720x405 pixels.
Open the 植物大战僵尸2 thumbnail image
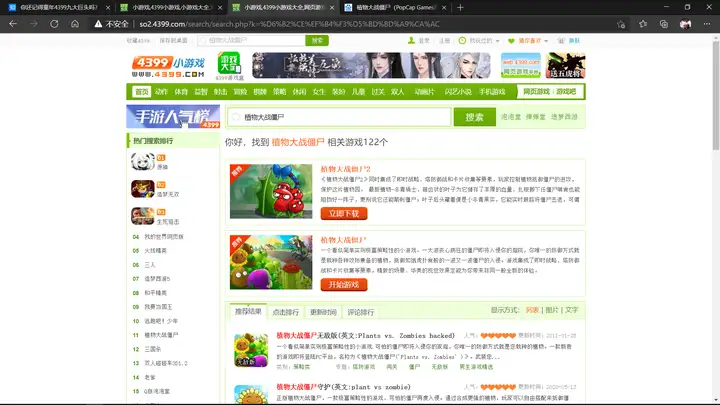(x=271, y=191)
